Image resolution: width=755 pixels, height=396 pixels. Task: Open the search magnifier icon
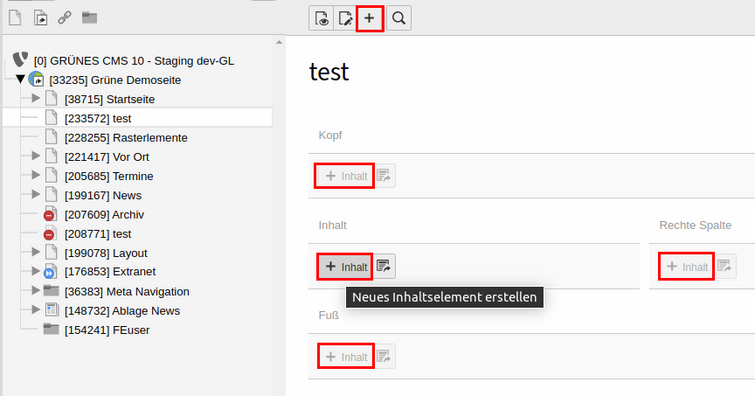tap(399, 18)
